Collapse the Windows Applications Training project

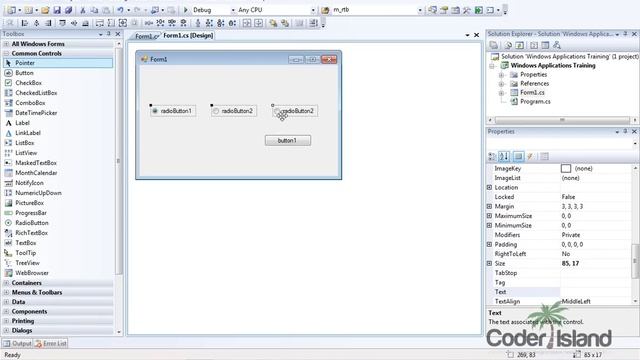[x=492, y=66]
